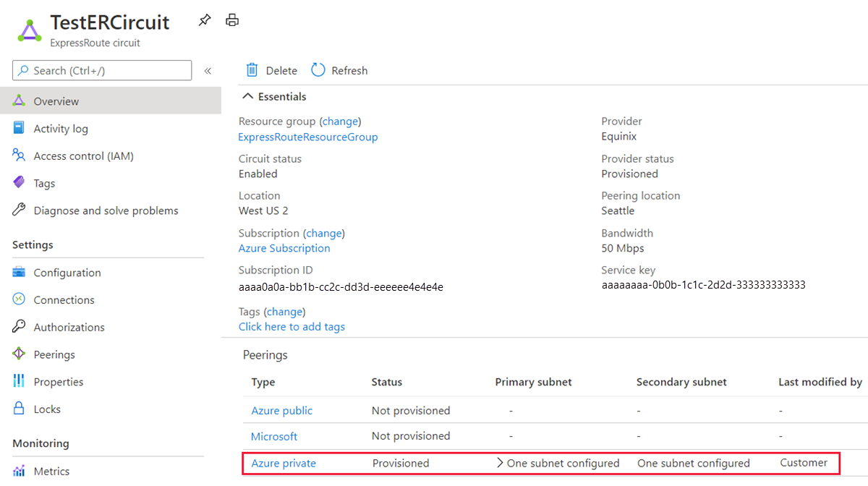This screenshot has width=868, height=486.
Task: Open the Azure public peering row
Action: point(282,411)
